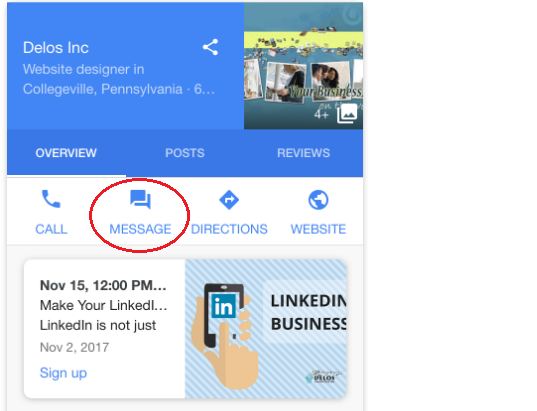Click the CALL text label

click(51, 229)
